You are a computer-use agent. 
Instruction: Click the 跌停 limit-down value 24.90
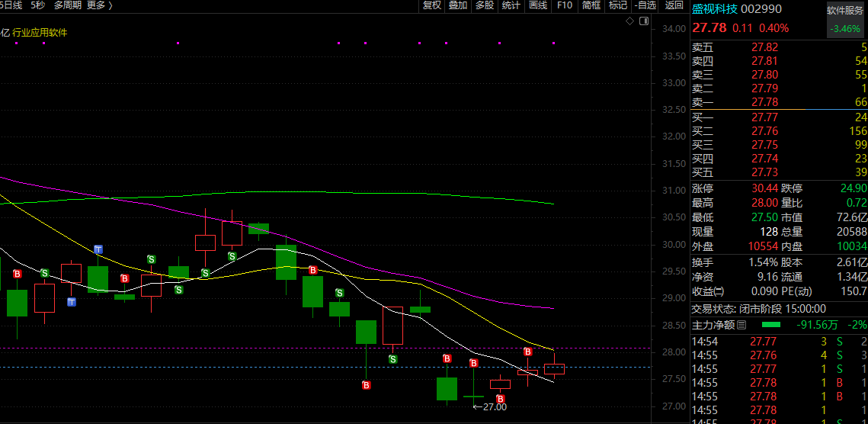(x=854, y=189)
